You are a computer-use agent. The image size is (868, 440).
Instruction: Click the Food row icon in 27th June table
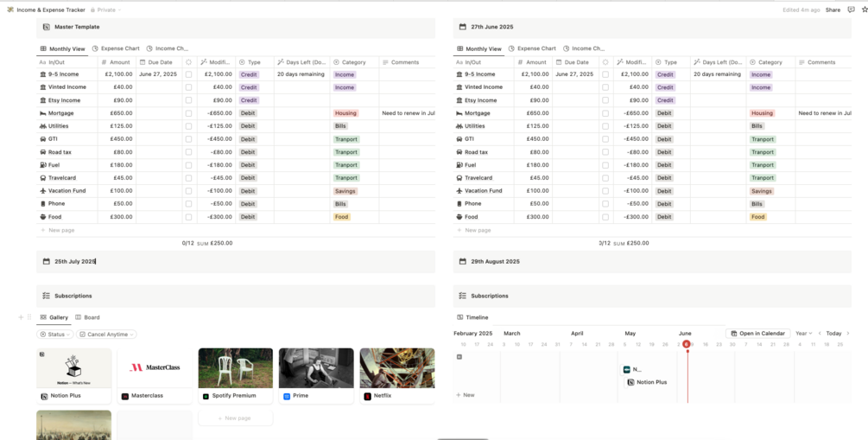pyautogui.click(x=459, y=217)
